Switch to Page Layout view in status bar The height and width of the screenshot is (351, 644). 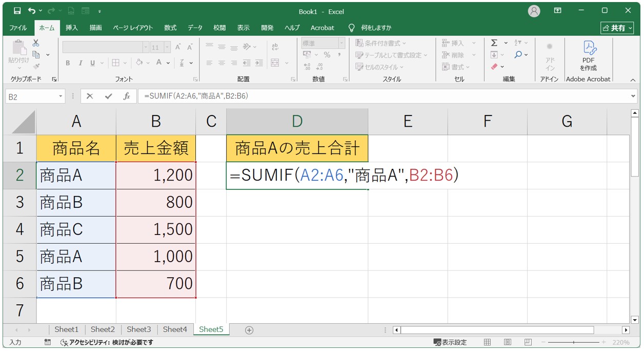coord(507,342)
